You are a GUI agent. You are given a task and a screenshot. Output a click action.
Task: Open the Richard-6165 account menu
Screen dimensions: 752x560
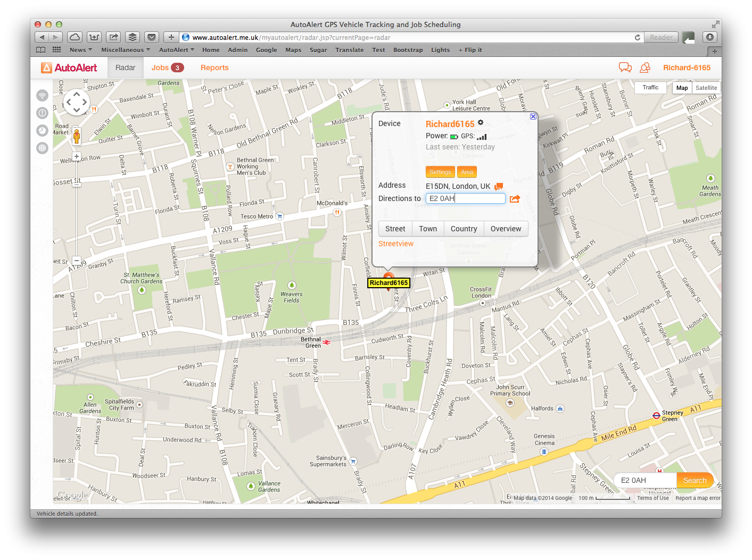(x=687, y=68)
